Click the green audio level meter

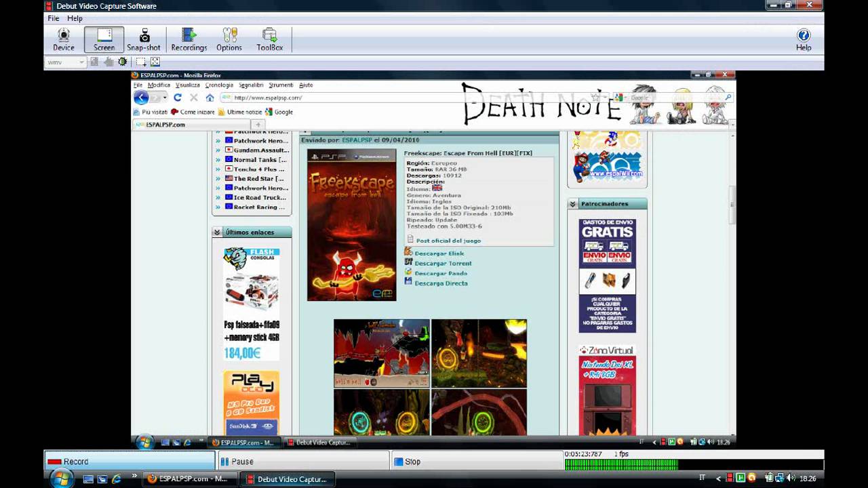pos(622,465)
